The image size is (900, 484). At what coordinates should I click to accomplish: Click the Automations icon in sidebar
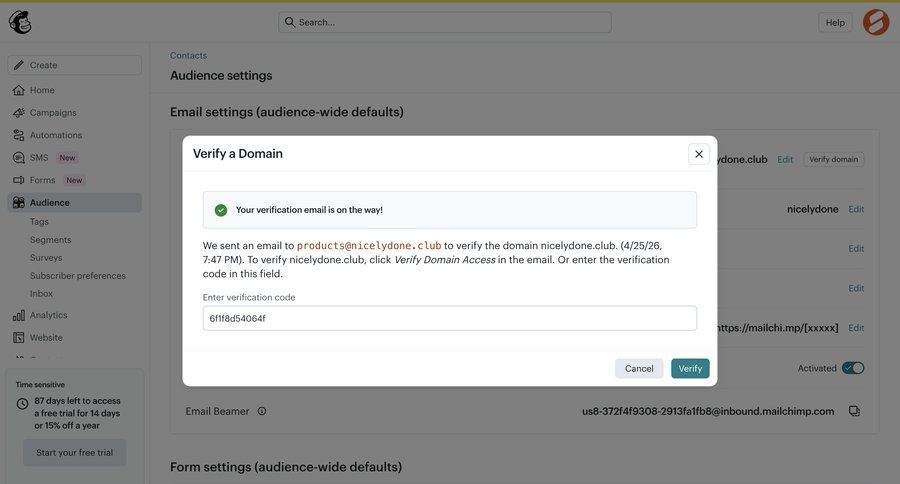[x=19, y=135]
